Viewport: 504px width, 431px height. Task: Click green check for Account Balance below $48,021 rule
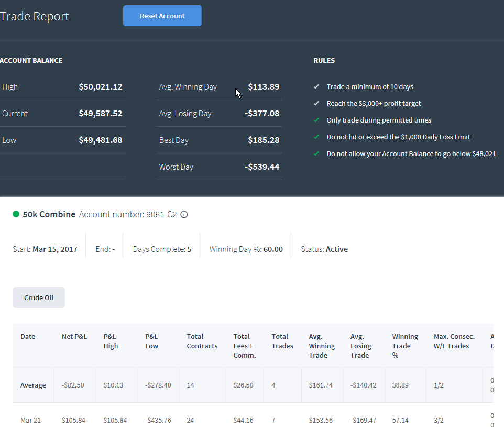click(316, 153)
